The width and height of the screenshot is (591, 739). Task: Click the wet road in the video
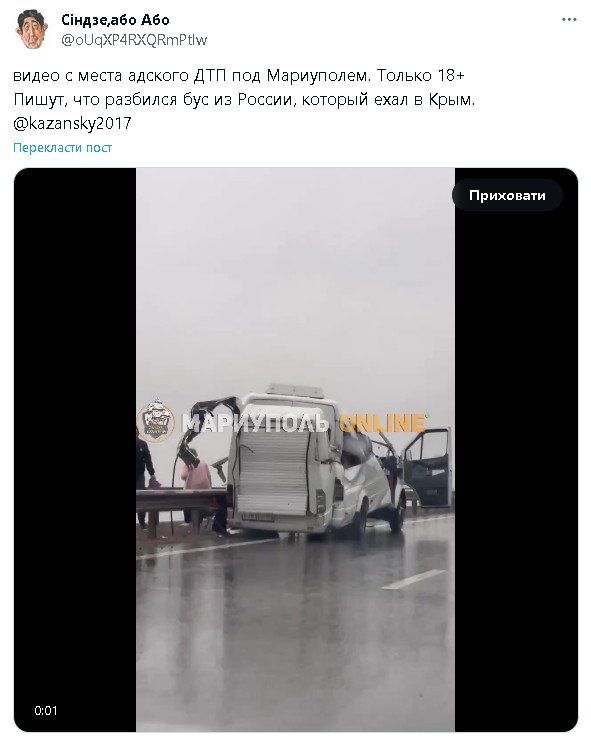point(295,632)
